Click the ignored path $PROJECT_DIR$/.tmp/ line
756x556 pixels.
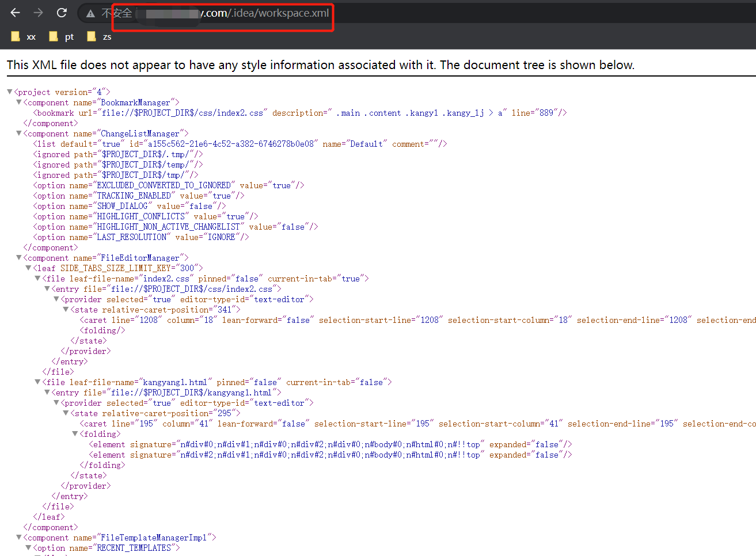[x=117, y=154]
